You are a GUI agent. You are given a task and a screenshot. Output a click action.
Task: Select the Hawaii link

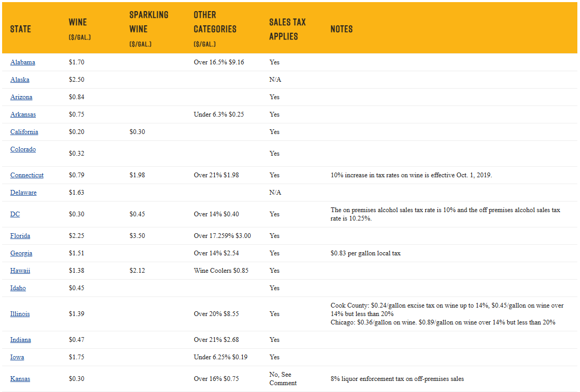[20, 271]
